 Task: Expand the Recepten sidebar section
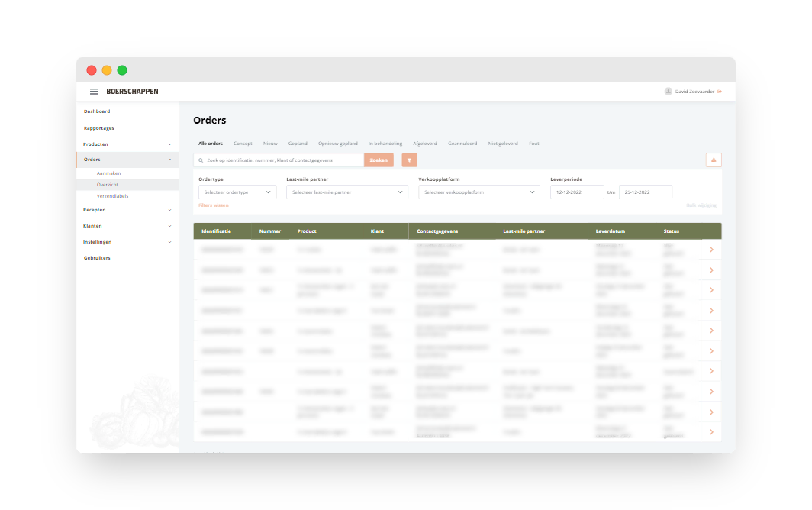click(x=127, y=210)
